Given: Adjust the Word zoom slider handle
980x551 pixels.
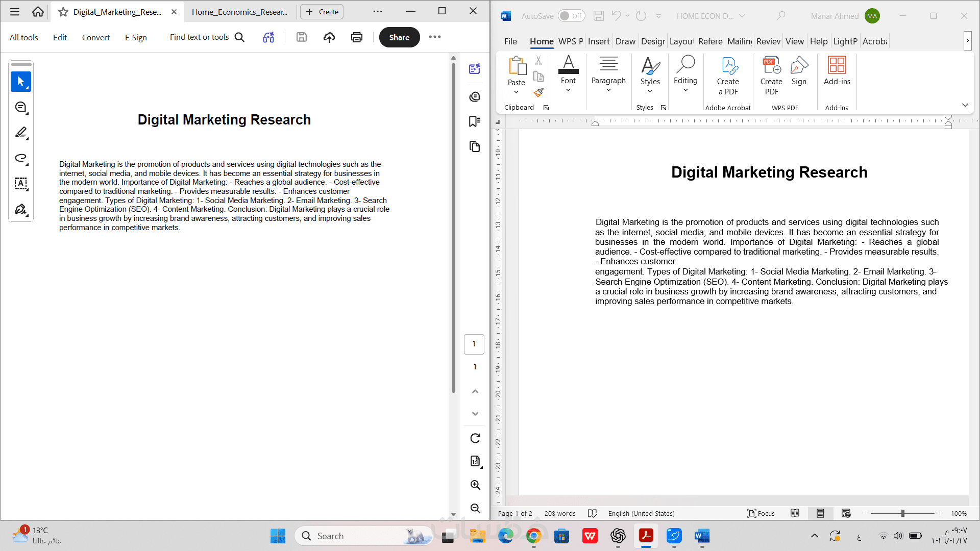Looking at the screenshot, I should pyautogui.click(x=902, y=513).
